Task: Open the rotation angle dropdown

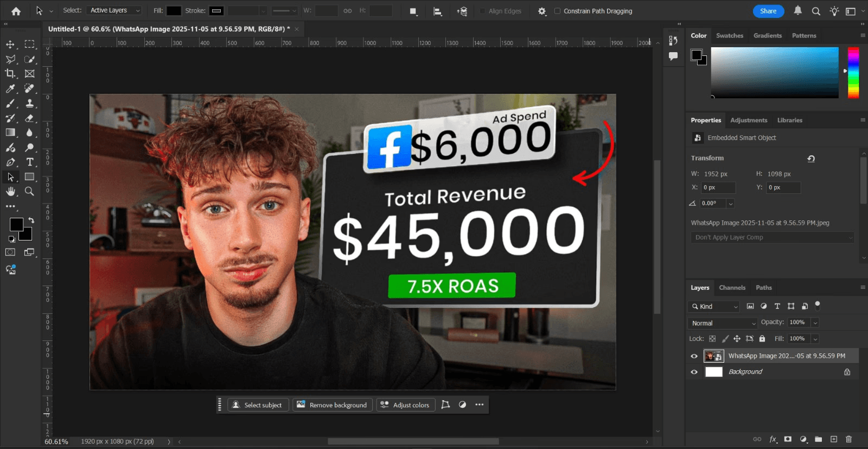Action: pyautogui.click(x=731, y=204)
